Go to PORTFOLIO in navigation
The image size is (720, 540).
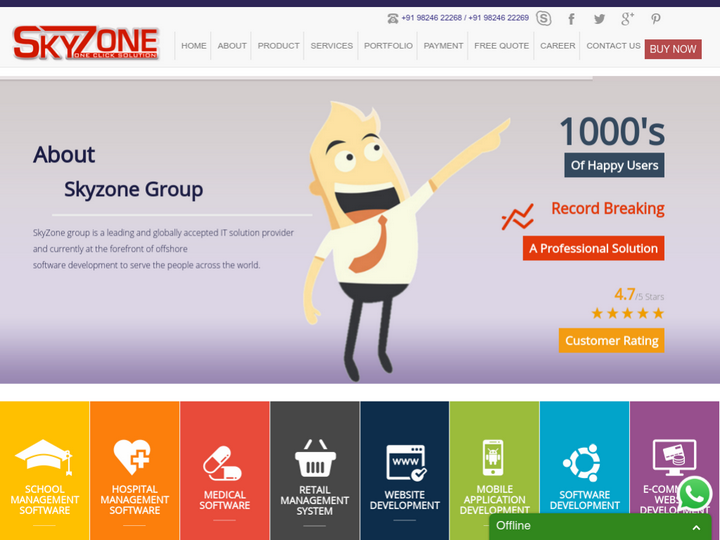(x=388, y=46)
